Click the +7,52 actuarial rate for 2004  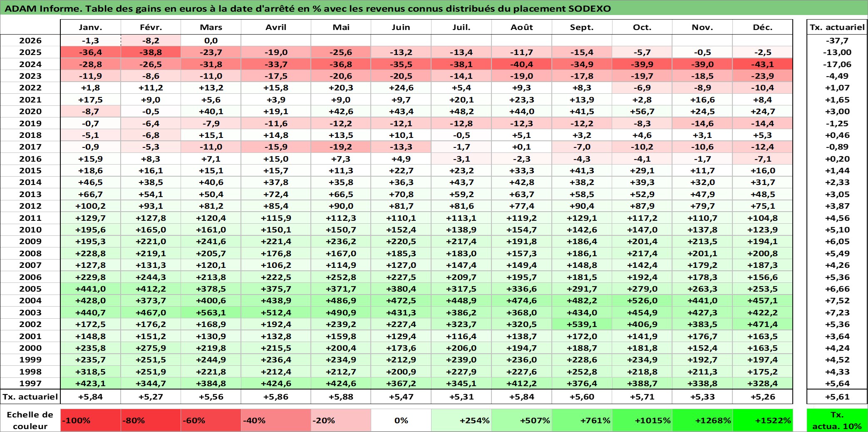837,300
